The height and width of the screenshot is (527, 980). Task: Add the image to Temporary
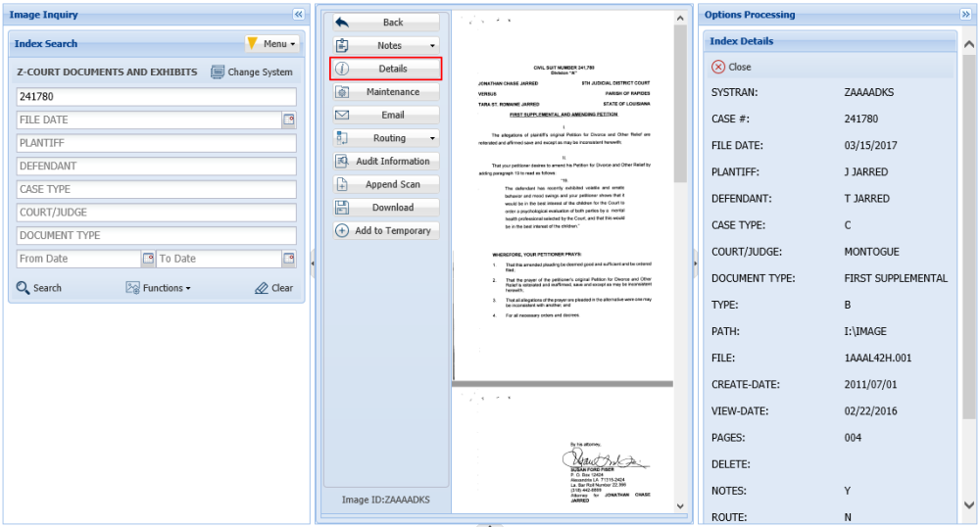385,230
